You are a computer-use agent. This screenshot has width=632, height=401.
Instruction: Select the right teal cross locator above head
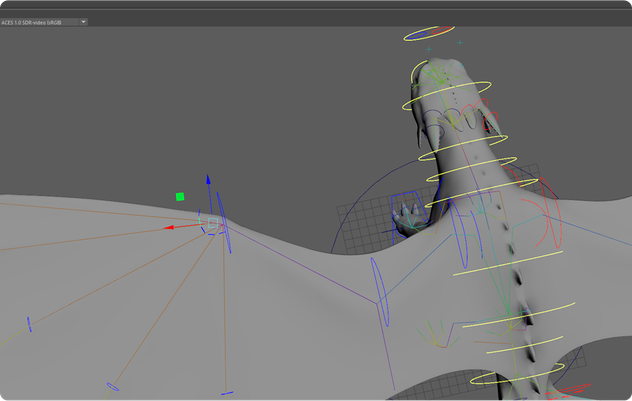coord(460,43)
